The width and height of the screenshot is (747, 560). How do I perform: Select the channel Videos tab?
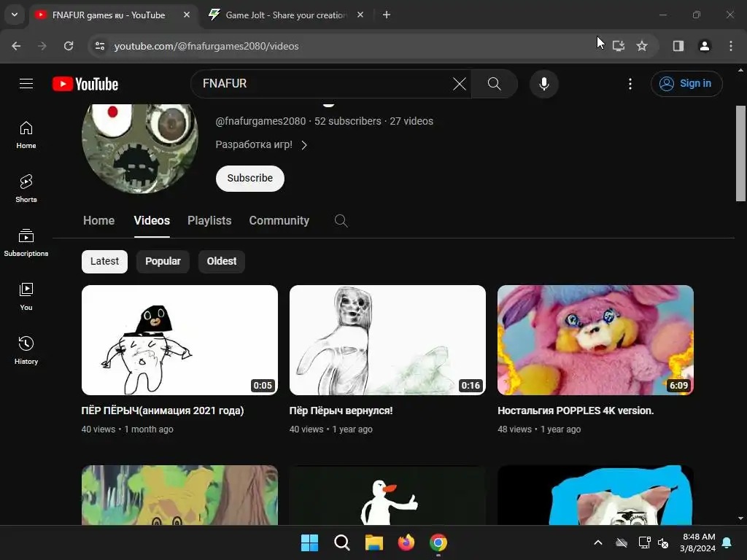[x=152, y=220]
